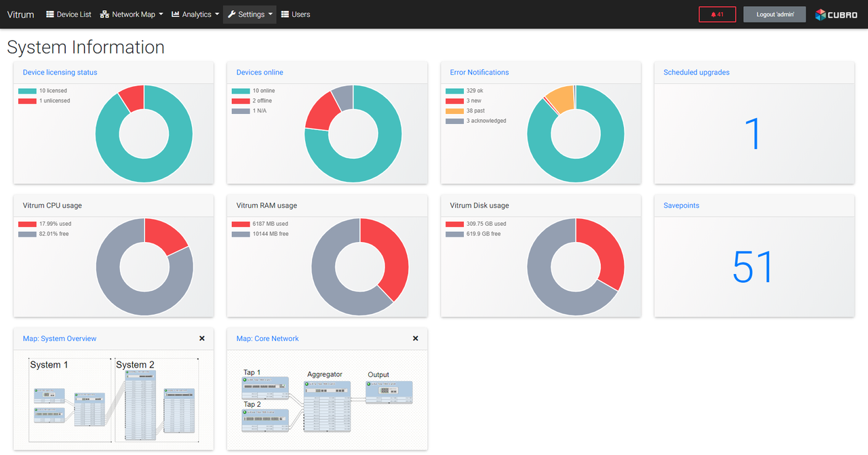Toggle the '82.01% free' CPU legend entry
The width and height of the screenshot is (868, 455).
44,234
